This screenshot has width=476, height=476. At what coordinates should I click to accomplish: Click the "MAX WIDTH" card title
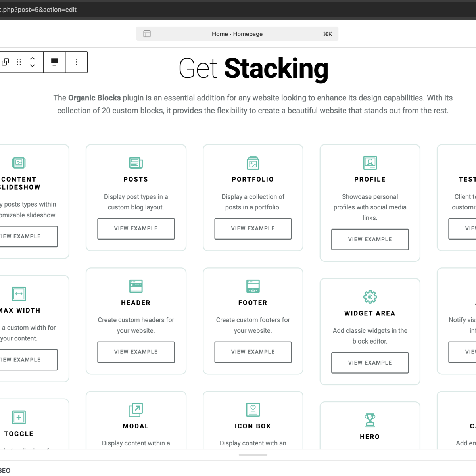tap(20, 311)
